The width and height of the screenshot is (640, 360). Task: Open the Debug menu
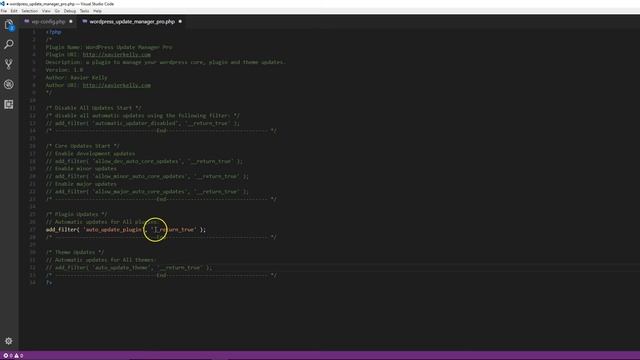[70, 11]
